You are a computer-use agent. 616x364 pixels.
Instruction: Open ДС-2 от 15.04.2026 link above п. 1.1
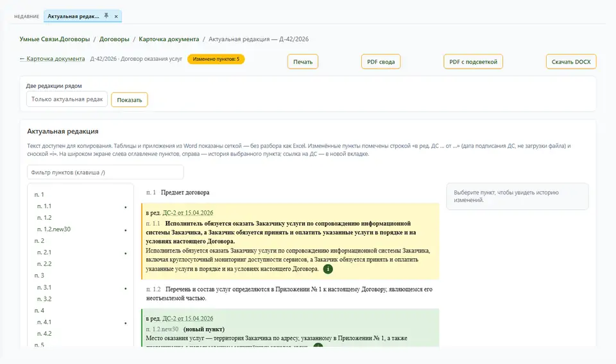188,213
